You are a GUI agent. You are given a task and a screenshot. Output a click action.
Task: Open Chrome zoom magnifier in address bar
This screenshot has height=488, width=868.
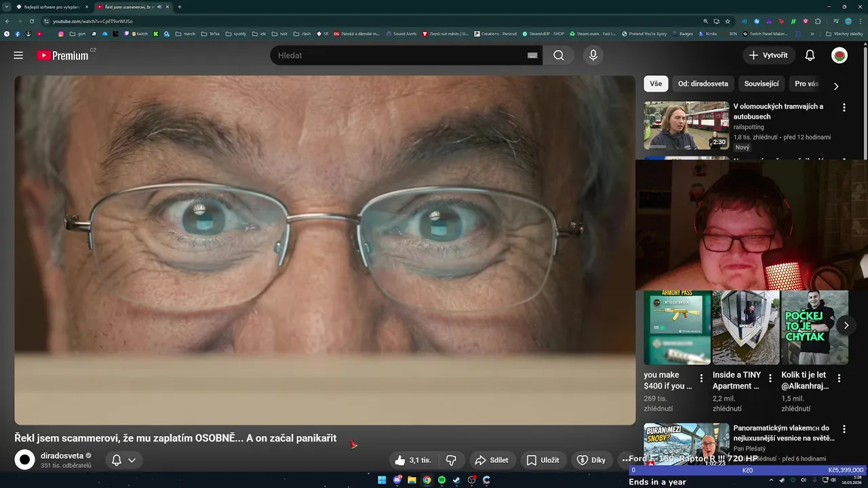pyautogui.click(x=706, y=21)
